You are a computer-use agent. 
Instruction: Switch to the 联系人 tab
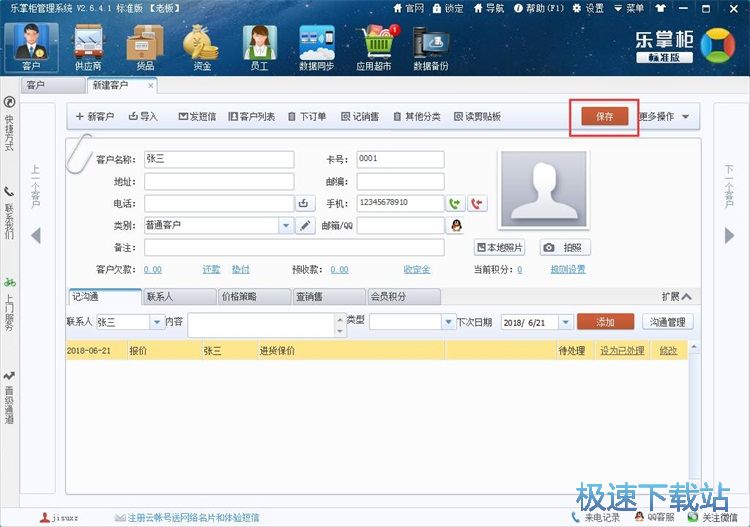pyautogui.click(x=179, y=296)
